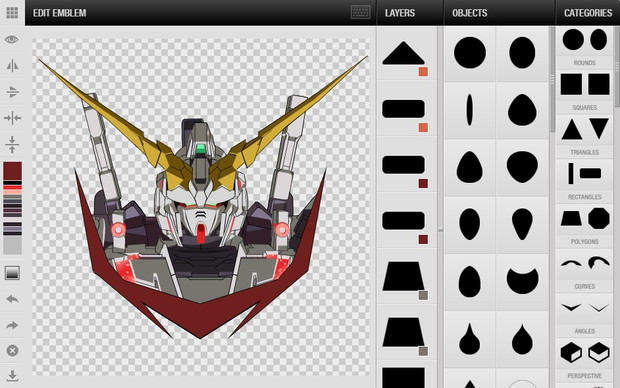Screen dimensions: 620x388
Task: Choose the downward triangle category icon
Action: pyautogui.click(x=599, y=129)
